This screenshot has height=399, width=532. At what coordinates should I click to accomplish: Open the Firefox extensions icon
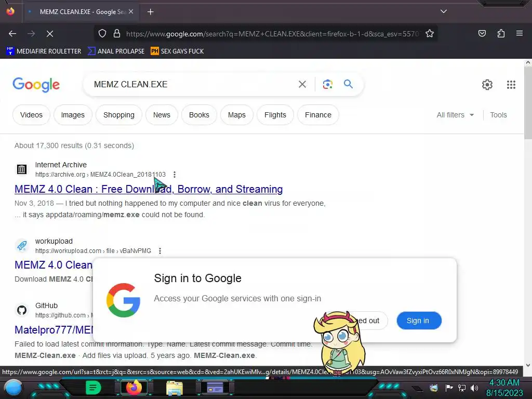[501, 33]
